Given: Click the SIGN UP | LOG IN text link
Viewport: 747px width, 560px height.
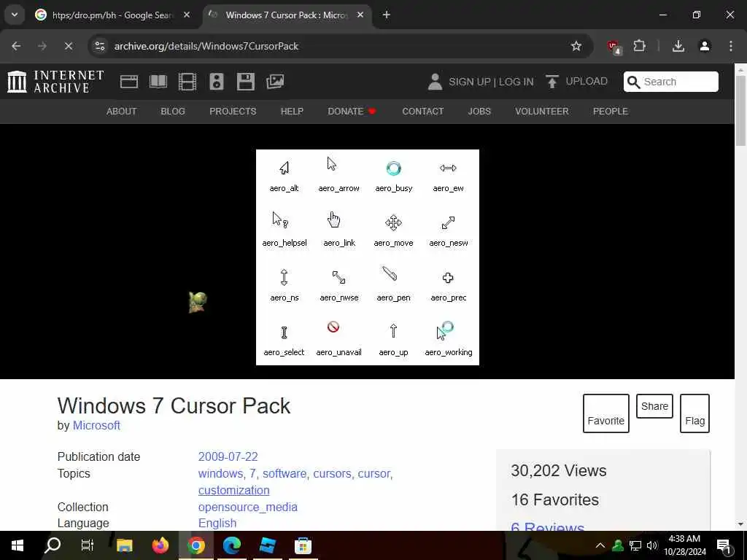Looking at the screenshot, I should tap(491, 82).
